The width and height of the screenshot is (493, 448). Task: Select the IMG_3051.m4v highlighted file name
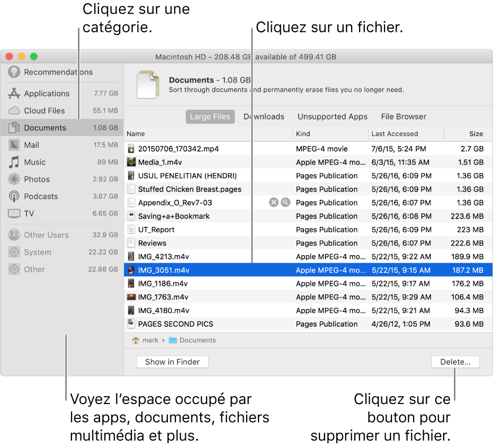pyautogui.click(x=164, y=270)
